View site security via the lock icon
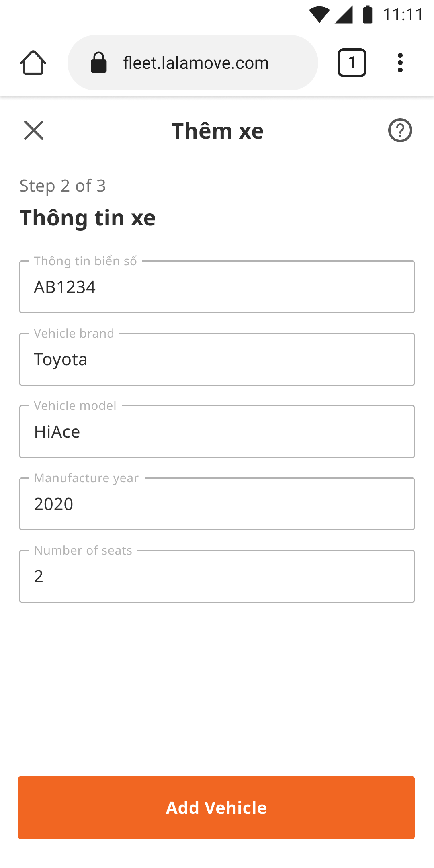 pos(98,63)
